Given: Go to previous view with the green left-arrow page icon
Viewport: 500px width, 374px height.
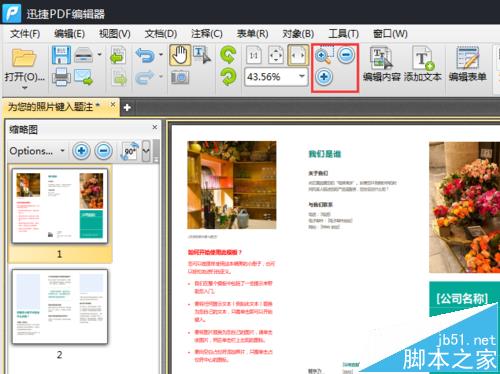Looking at the screenshot, I should (118, 55).
